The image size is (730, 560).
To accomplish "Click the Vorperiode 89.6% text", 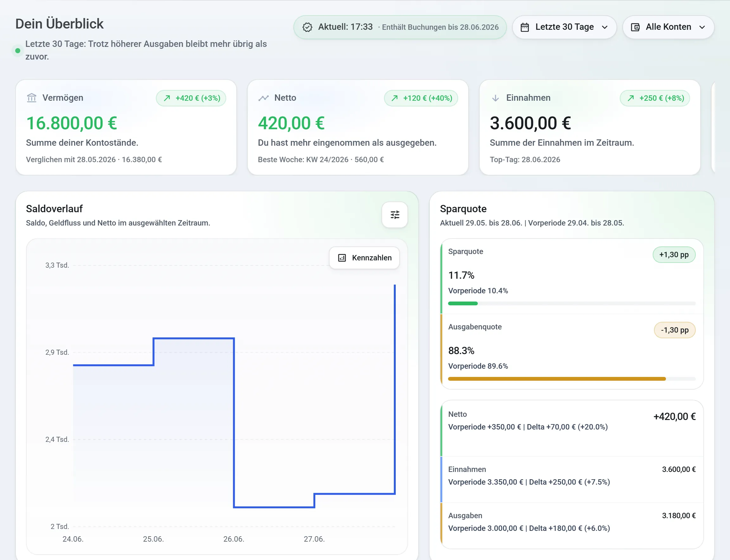I will pyautogui.click(x=478, y=366).
